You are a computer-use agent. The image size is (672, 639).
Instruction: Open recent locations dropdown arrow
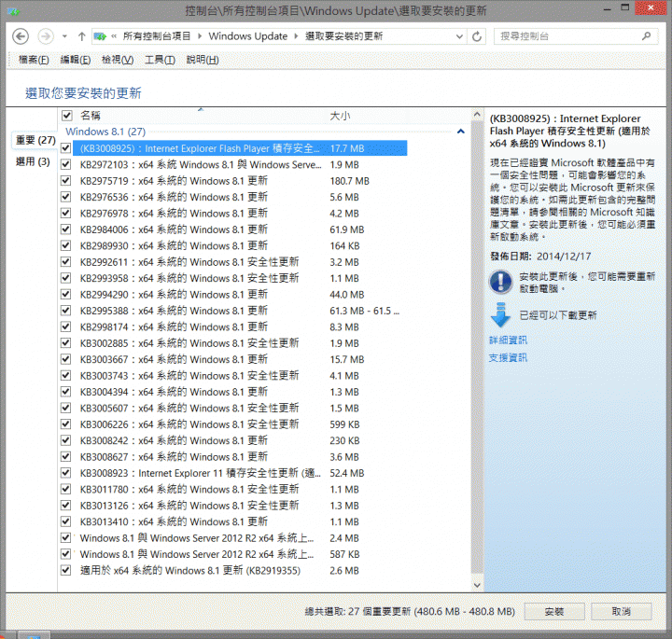(x=64, y=36)
